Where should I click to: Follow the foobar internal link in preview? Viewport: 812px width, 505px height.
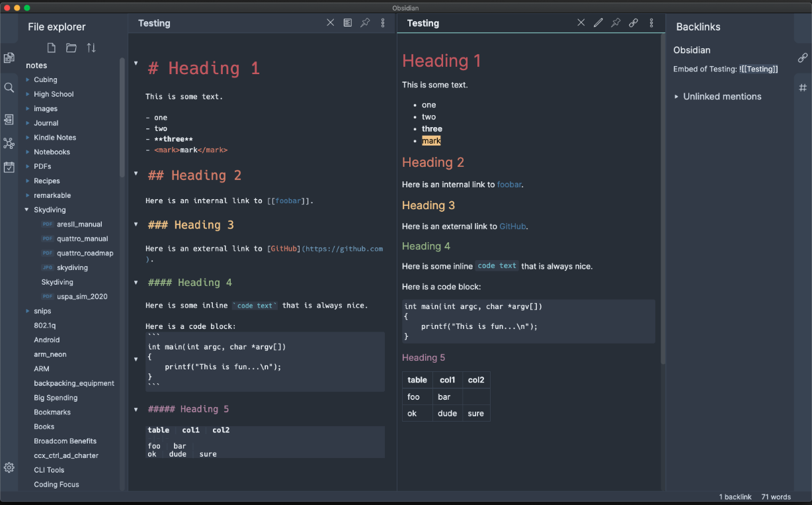(x=509, y=185)
